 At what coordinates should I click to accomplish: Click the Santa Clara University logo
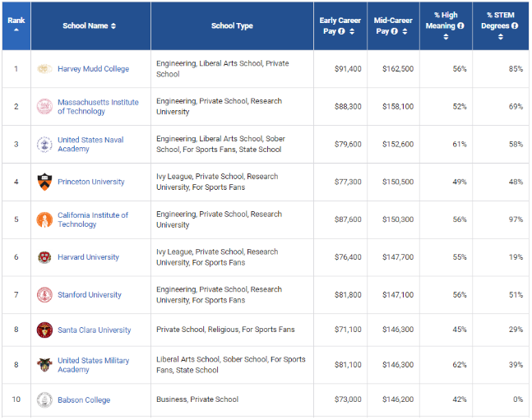click(x=44, y=330)
